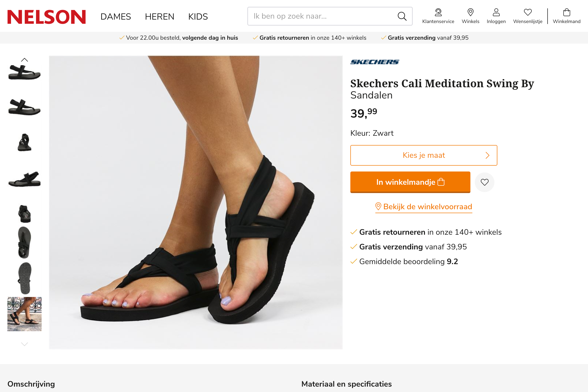588x392 pixels.
Task: Focus the 'Ik ben op zoek naar...' search field
Action: 322,16
